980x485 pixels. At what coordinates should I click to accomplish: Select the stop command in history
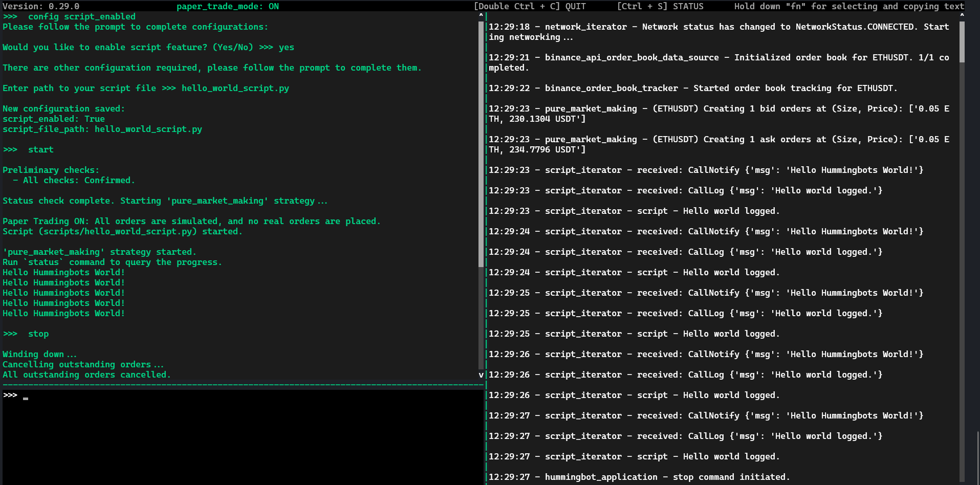(38, 334)
